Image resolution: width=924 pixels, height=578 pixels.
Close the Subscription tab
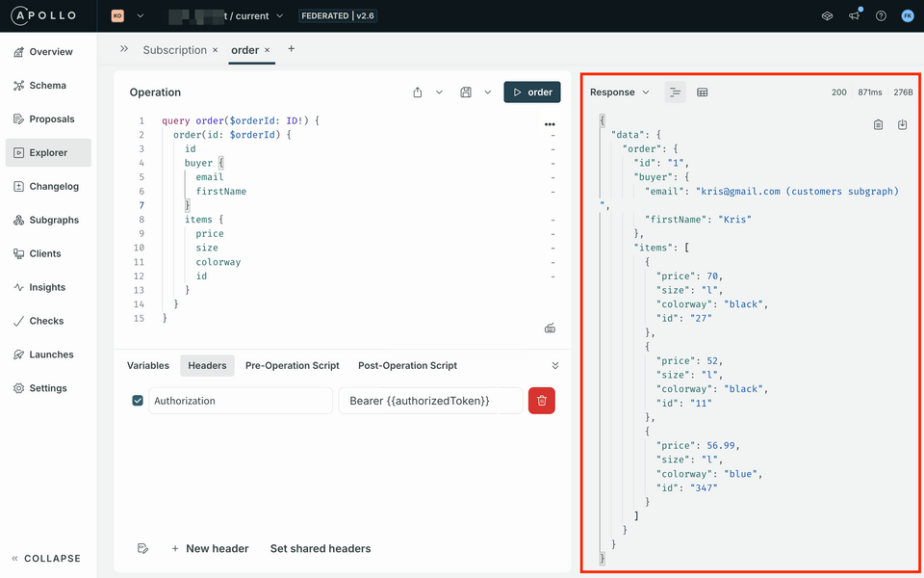[215, 50]
